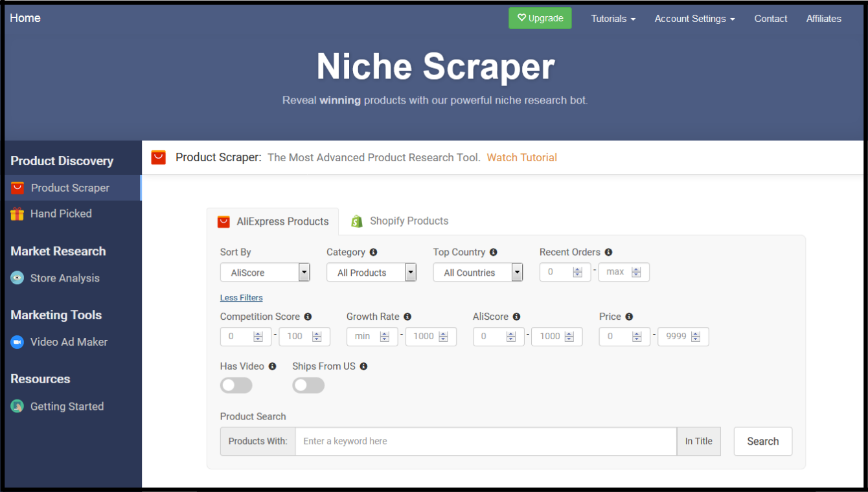Click the info icon next to Top Country
The width and height of the screenshot is (868, 492).
click(x=494, y=252)
